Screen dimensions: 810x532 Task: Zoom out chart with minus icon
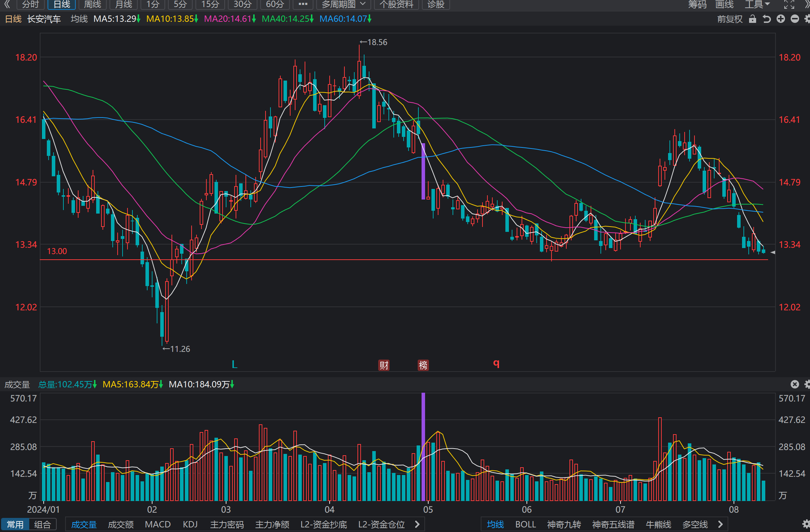click(x=795, y=19)
